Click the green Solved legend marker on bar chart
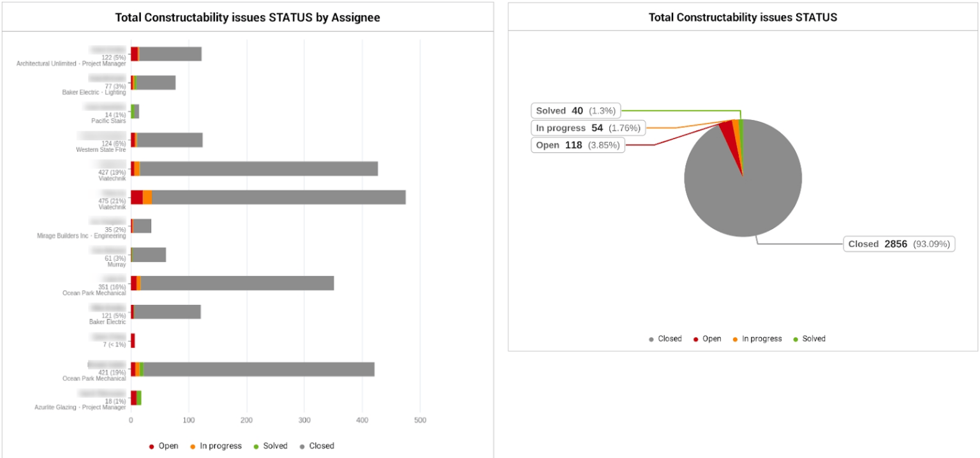This screenshot has width=980, height=458. 256,446
